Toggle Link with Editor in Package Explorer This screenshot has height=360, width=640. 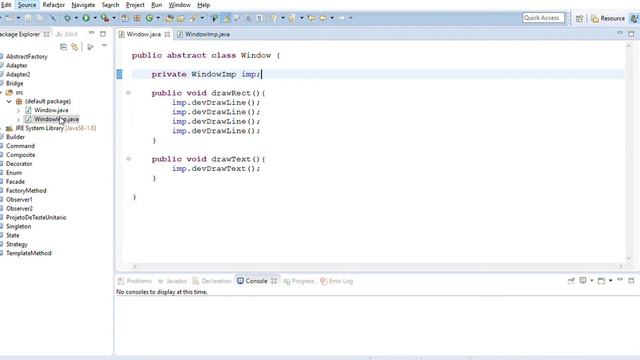tap(74, 47)
